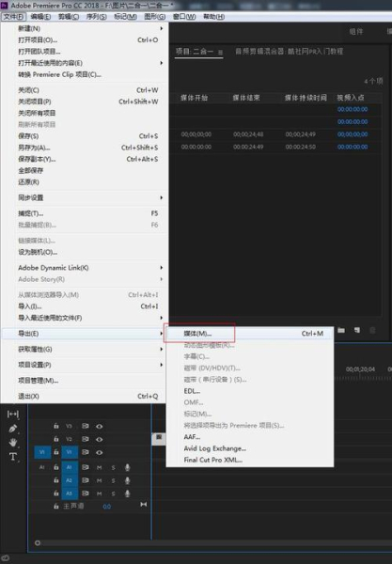
Task: Toggle the V3 track lock
Action: [56, 426]
